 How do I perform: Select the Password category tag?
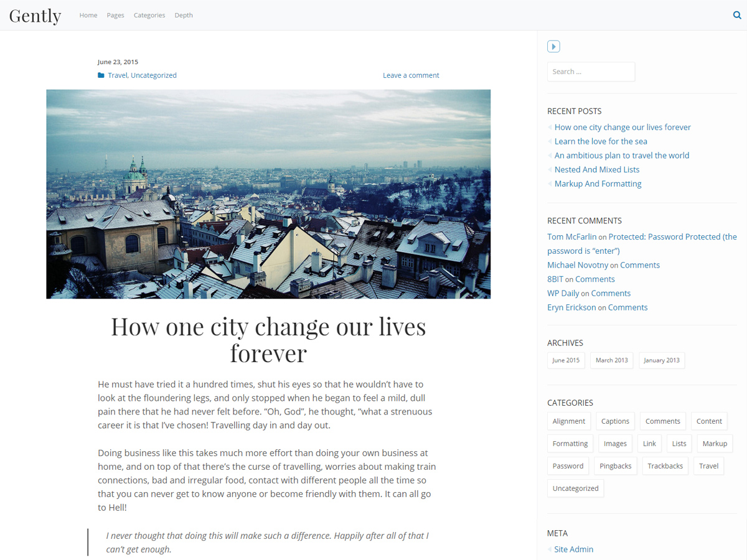[568, 466]
